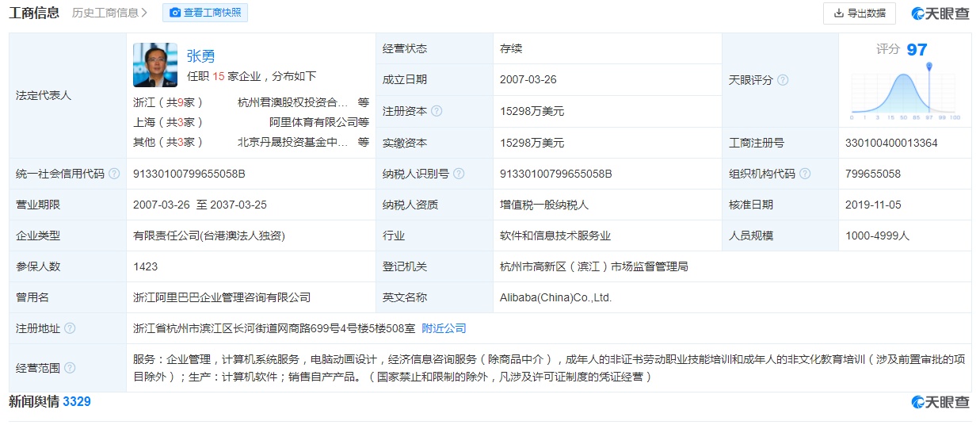
Task: Click the score distribution chart
Action: pyautogui.click(x=905, y=93)
